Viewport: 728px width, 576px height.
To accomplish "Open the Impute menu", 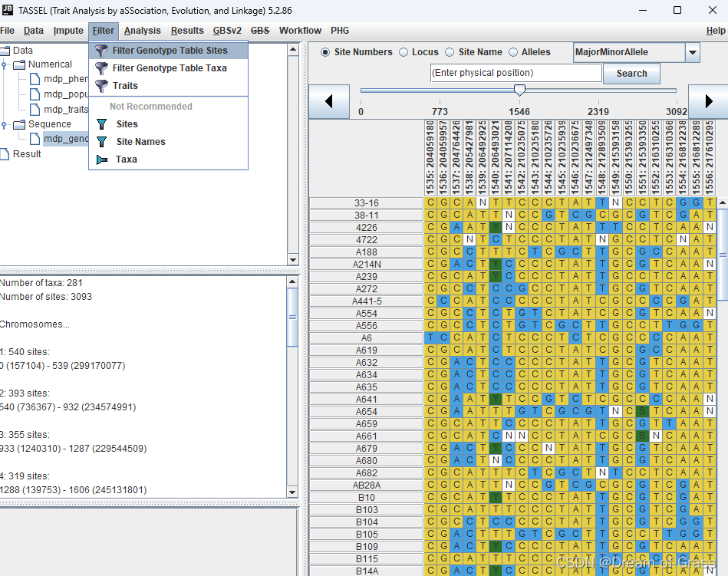I will [x=68, y=31].
